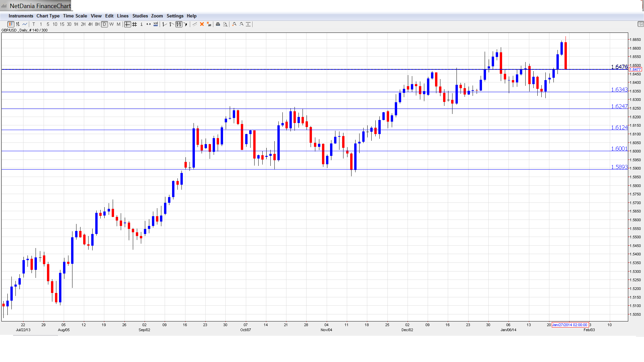Click the Jan/27/2014 date label on axis
This screenshot has width=644, height=362.
[570, 325]
